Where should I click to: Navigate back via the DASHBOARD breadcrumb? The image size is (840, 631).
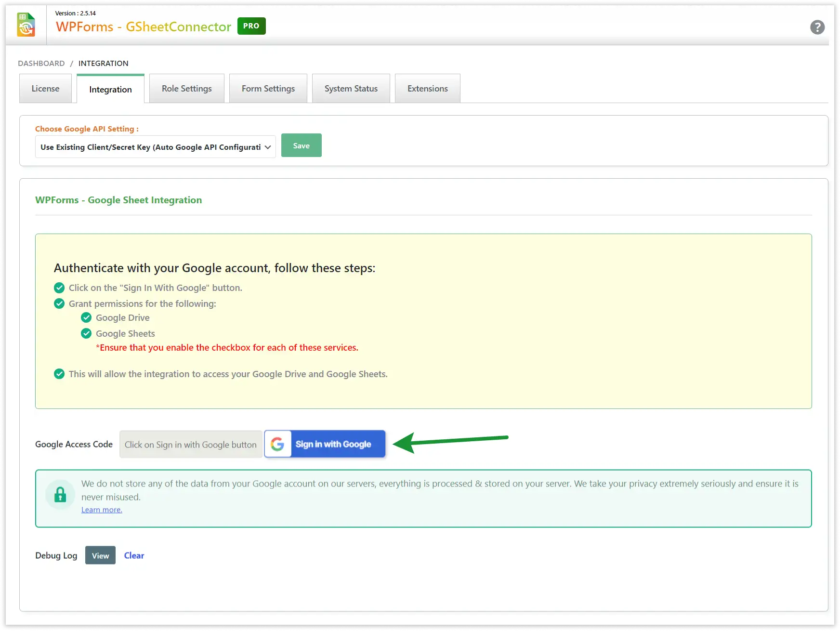pyautogui.click(x=41, y=63)
